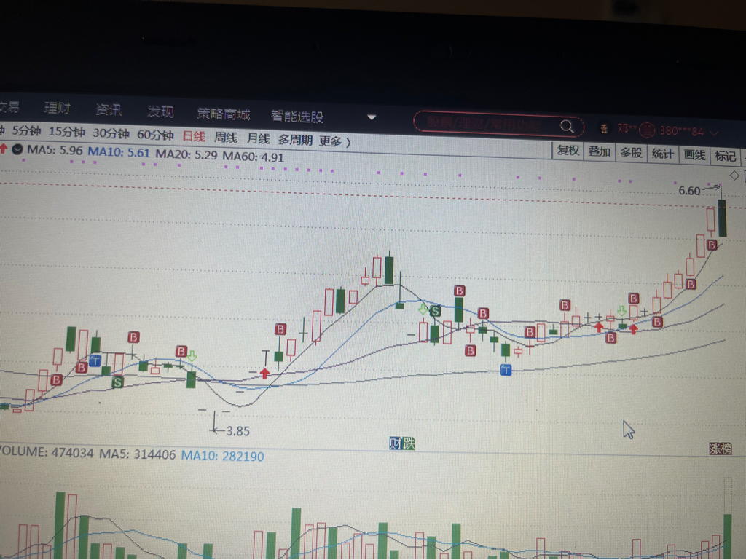Toggle the round chevron icon before MA5
Image resolution: width=746 pixels, height=560 pixels.
[17, 150]
